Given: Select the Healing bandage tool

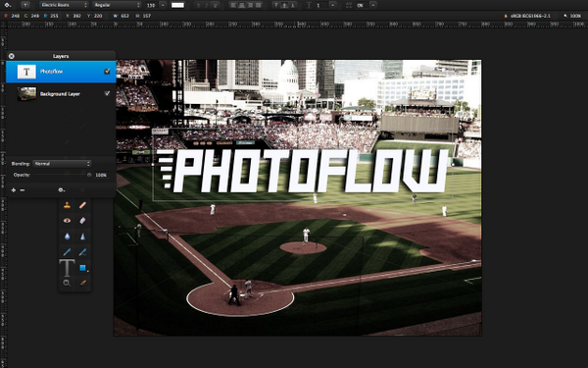Looking at the screenshot, I should click(x=82, y=205).
